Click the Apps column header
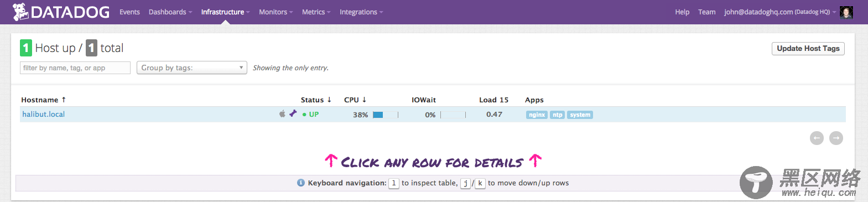The image size is (868, 202). [534, 100]
